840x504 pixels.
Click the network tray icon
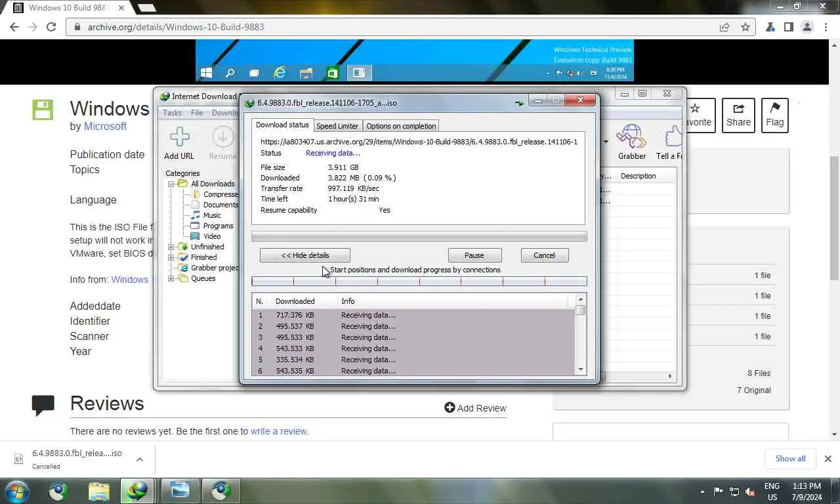[734, 492]
